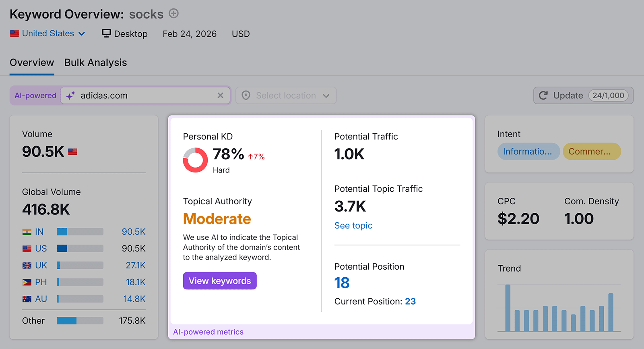The width and height of the screenshot is (644, 349).
Task: Click the US flag beside the 90.5K Volume
Action: coord(72,152)
